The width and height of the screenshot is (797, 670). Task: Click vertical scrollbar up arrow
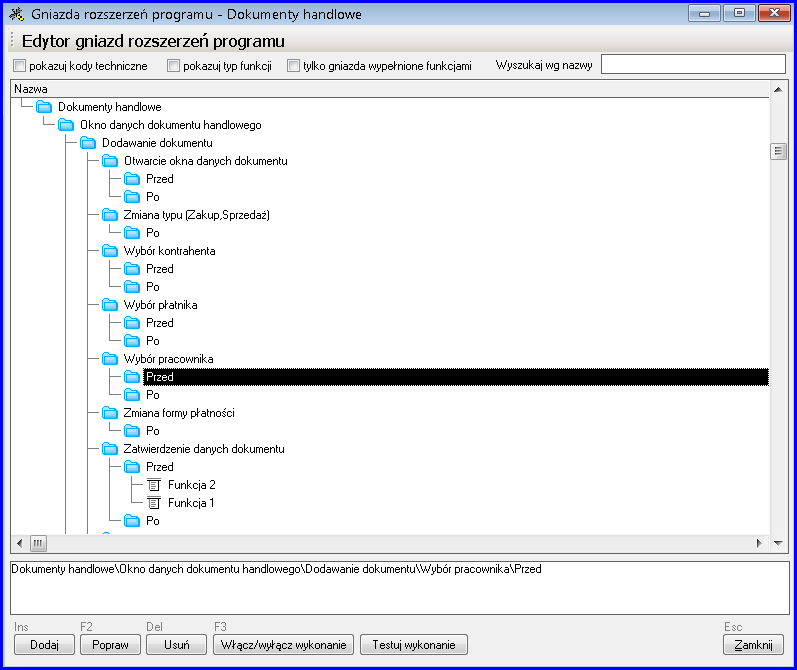click(778, 89)
